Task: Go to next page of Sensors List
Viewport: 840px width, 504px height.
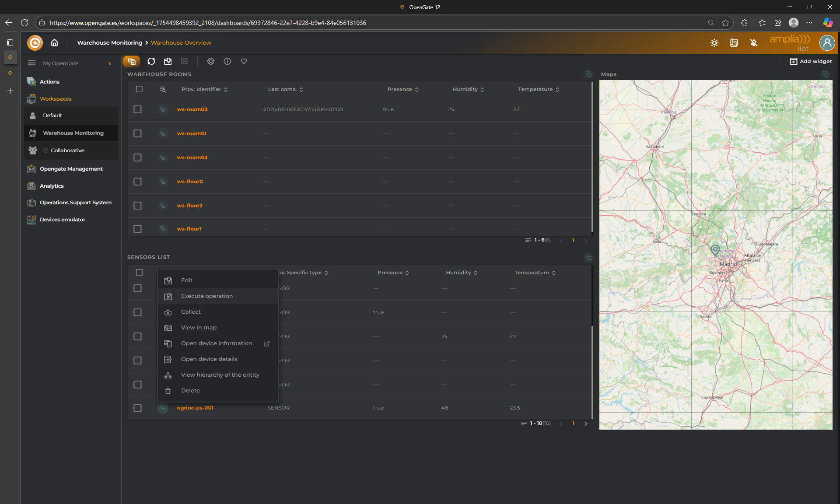Action: [x=586, y=423]
